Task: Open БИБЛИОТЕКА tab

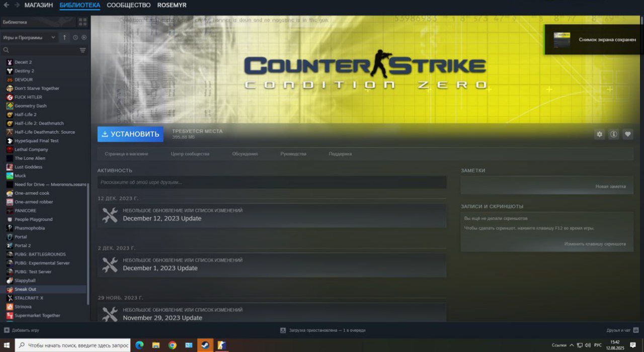Action: pos(79,5)
